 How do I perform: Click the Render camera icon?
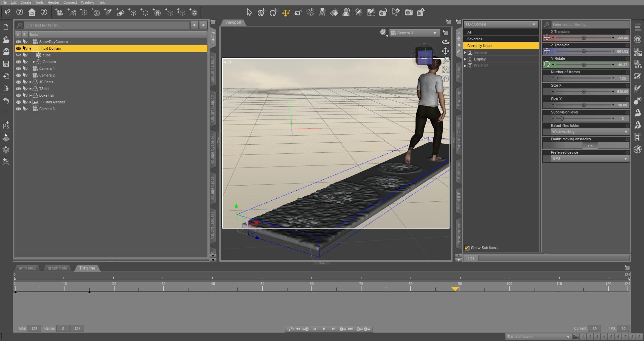click(x=409, y=13)
